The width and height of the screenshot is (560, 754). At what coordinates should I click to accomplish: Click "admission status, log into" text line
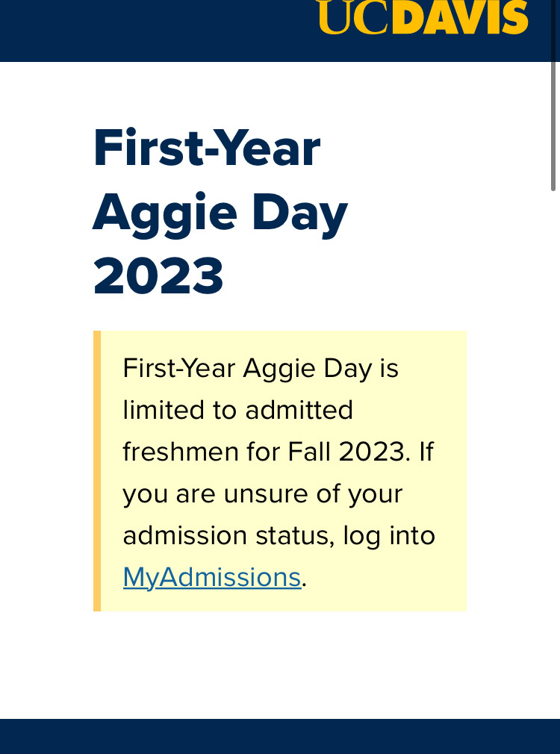pos(279,535)
